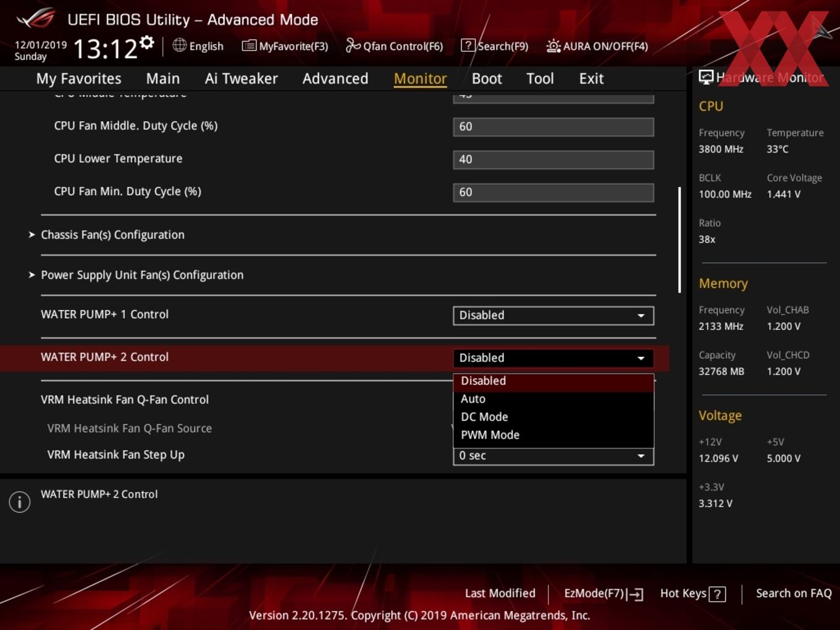The width and height of the screenshot is (840, 630).
Task: Change language via English label
Action: tap(206, 46)
